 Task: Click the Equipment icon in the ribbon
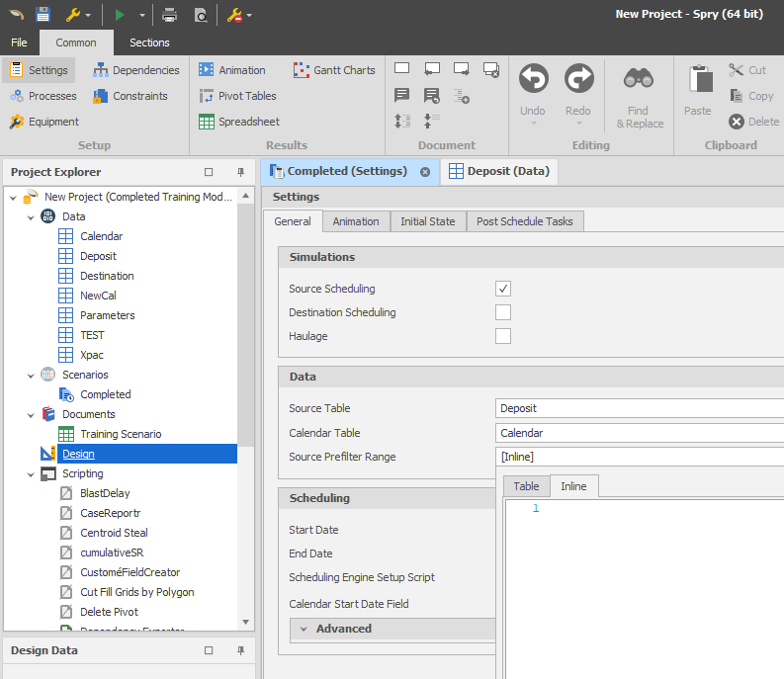(x=44, y=122)
